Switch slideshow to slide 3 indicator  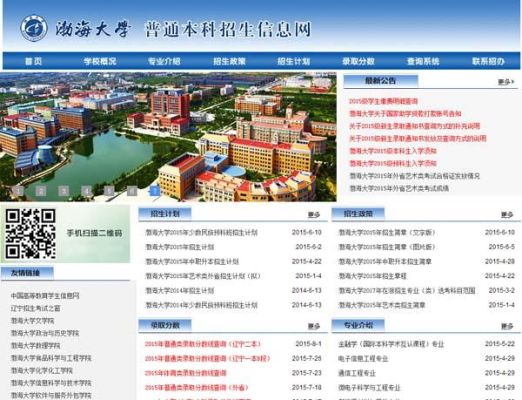63,191
